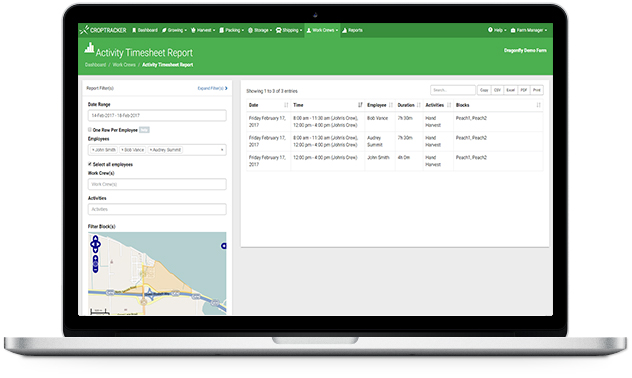This screenshot has height=378, width=632.
Task: Export the table with Excel button
Action: (x=511, y=90)
